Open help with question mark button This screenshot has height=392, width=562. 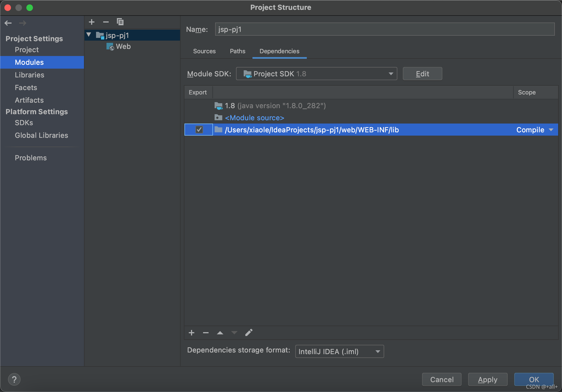(14, 379)
